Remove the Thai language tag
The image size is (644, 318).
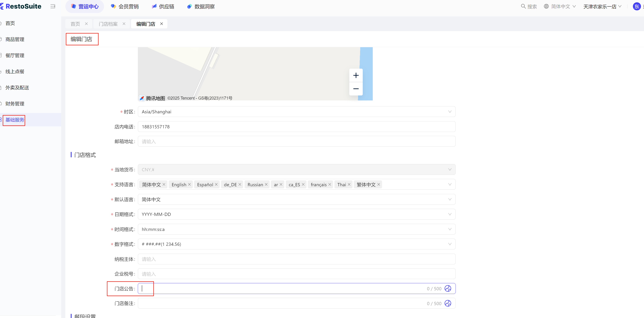[349, 184]
